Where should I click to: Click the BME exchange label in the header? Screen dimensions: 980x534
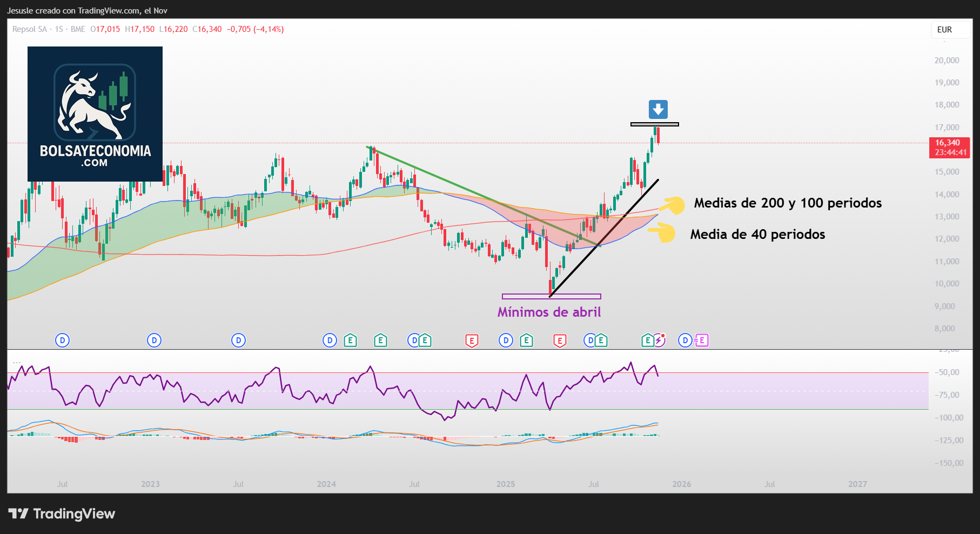[78, 29]
